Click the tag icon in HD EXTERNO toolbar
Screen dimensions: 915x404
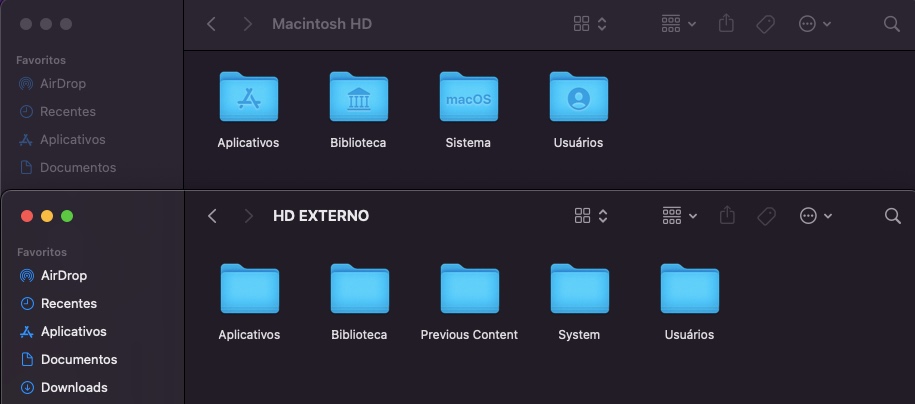point(766,216)
